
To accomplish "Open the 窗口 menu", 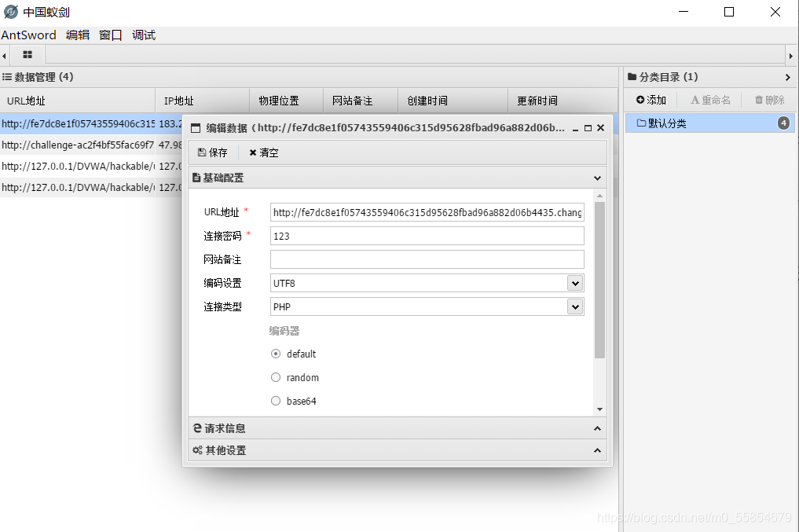I will point(111,35).
